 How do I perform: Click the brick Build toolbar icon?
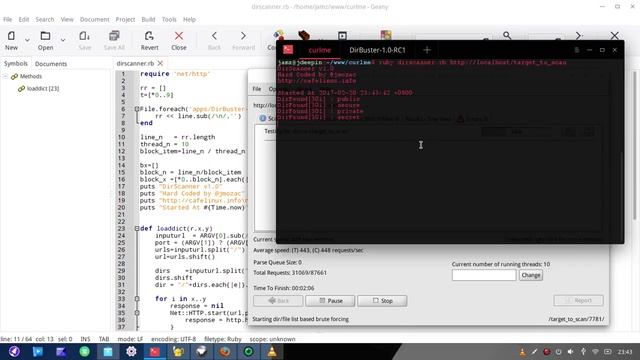[x=304, y=35]
